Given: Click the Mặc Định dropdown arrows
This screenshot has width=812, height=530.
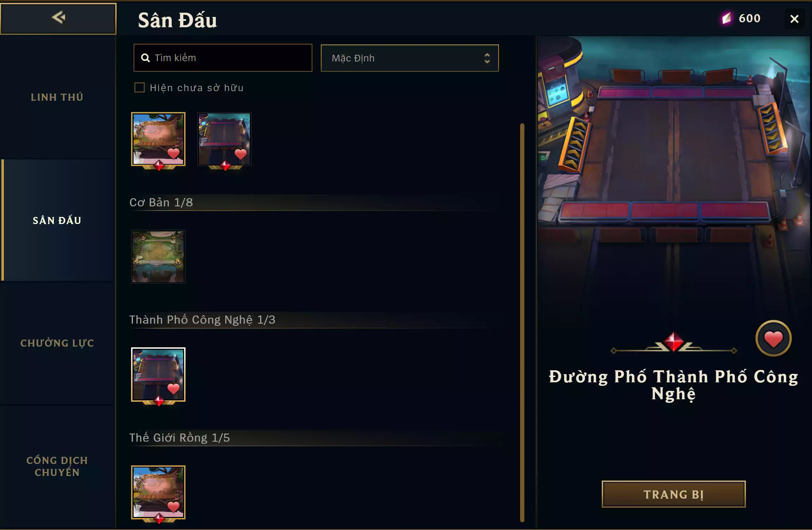Looking at the screenshot, I should coord(487,58).
